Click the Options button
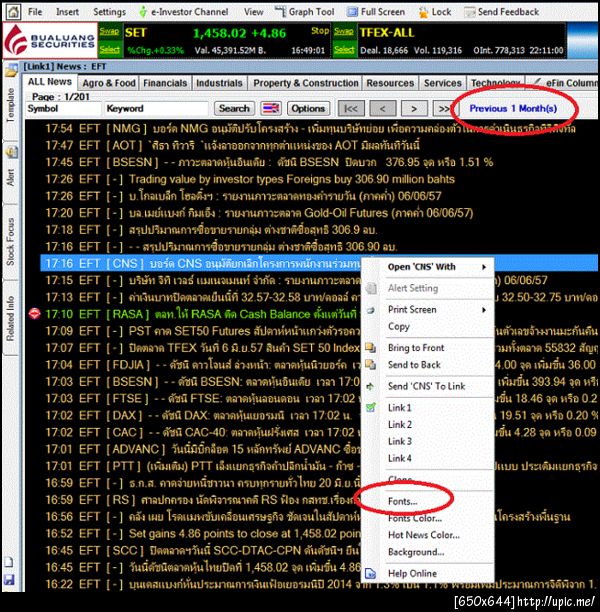This screenshot has height=612, width=600. click(308, 109)
